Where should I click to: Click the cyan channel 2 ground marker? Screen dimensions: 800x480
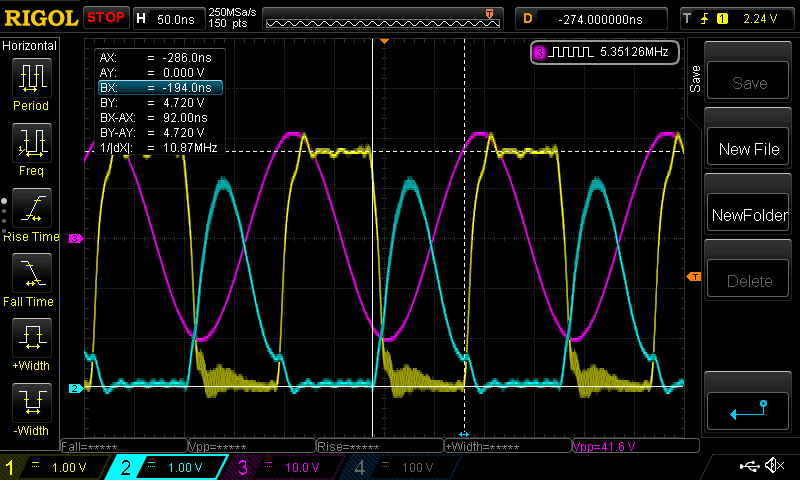[76, 388]
